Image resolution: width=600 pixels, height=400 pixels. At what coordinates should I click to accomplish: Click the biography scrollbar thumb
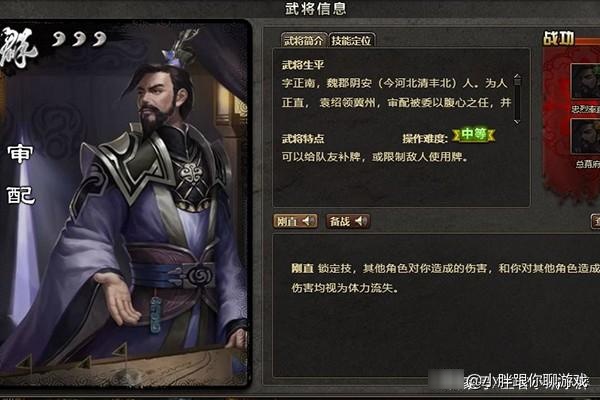click(x=517, y=81)
